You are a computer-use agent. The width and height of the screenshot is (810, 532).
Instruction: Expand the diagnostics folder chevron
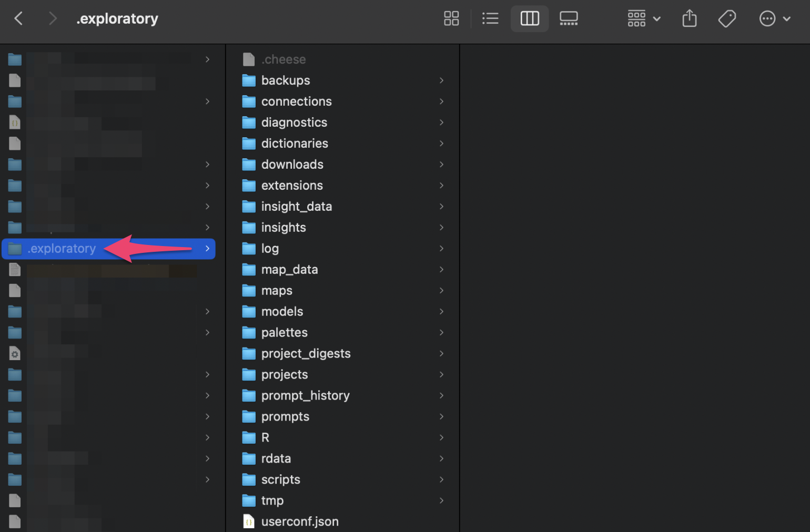441,122
